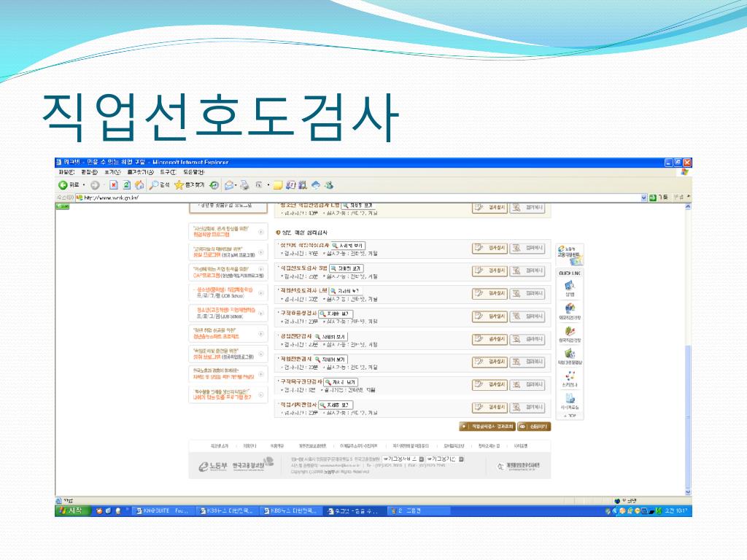Image resolution: width=747 pixels, height=560 pixels.
Task: Click the TOP link under quick links
Action: click(x=570, y=416)
